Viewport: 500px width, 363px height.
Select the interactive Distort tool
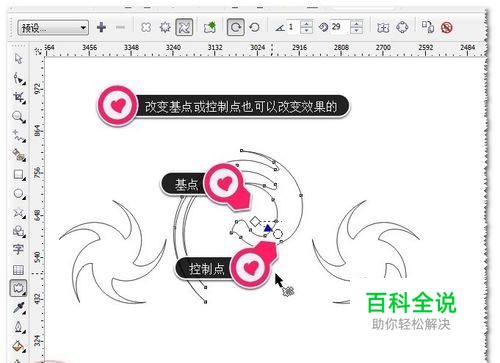coord(18,288)
